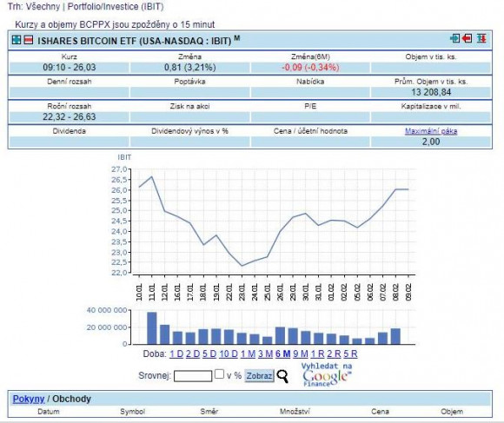The width and height of the screenshot is (504, 423).
Task: Click the Zobraz button
Action: pyautogui.click(x=259, y=375)
